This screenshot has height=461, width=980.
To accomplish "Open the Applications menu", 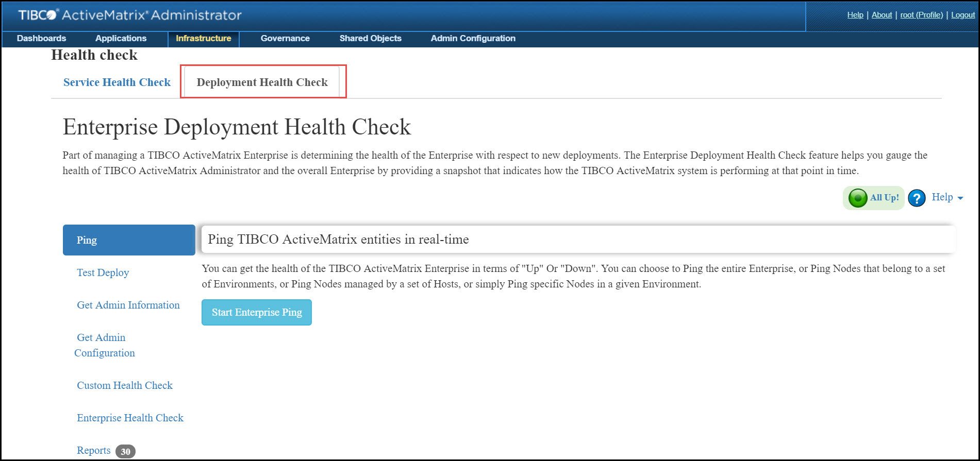I will click(121, 38).
